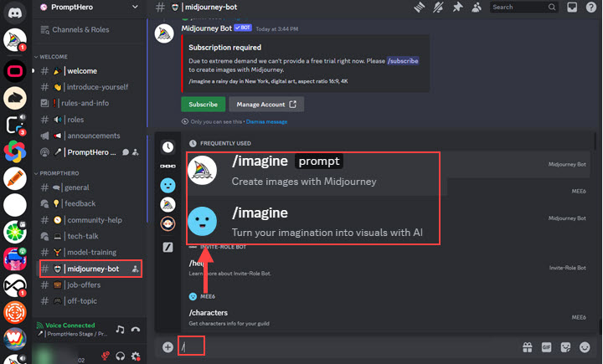Show built-in slash commands icon
The height and width of the screenshot is (364, 603).
[167, 247]
